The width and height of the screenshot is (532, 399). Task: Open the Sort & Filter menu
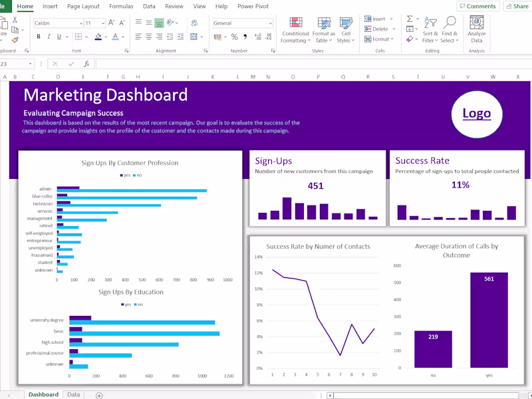[x=430, y=30]
